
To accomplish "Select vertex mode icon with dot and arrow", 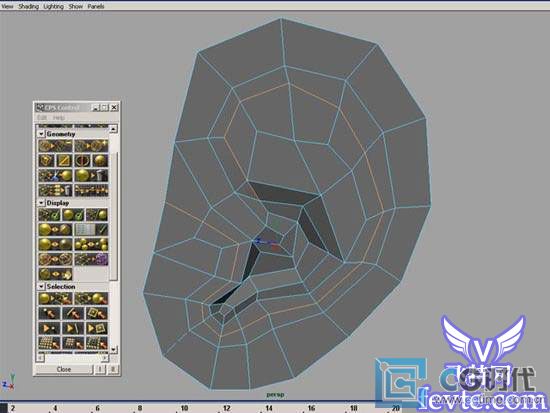I will tap(49, 313).
